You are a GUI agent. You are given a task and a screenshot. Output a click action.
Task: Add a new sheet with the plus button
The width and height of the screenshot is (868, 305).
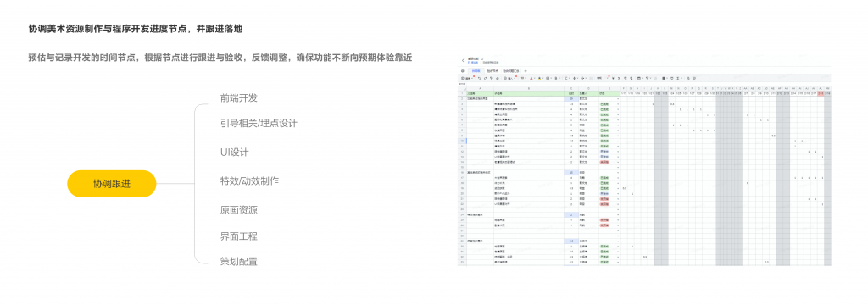click(526, 71)
